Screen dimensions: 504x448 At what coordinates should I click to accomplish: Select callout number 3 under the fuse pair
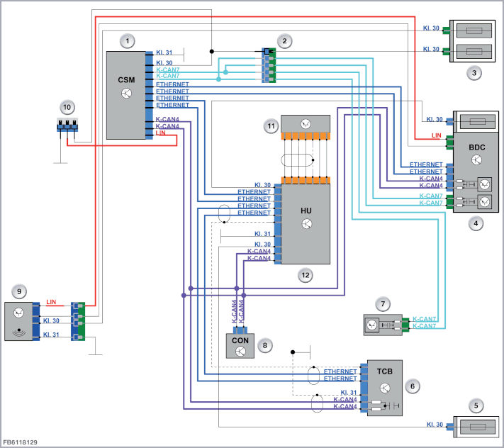[474, 73]
